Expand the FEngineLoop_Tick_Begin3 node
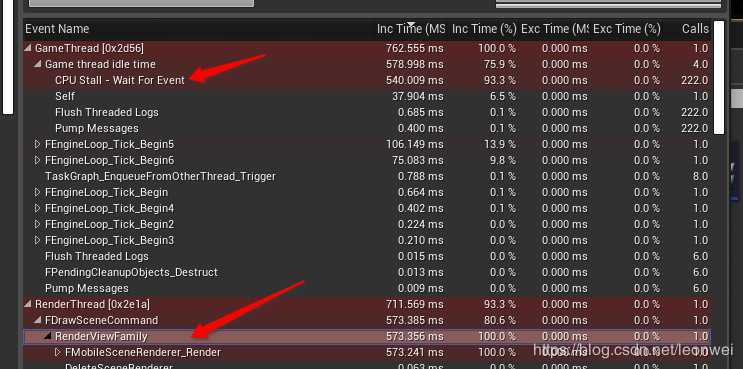 (38, 240)
